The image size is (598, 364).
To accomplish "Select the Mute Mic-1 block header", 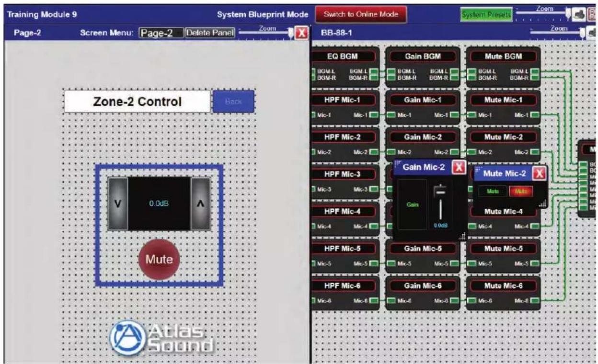I will (x=503, y=100).
